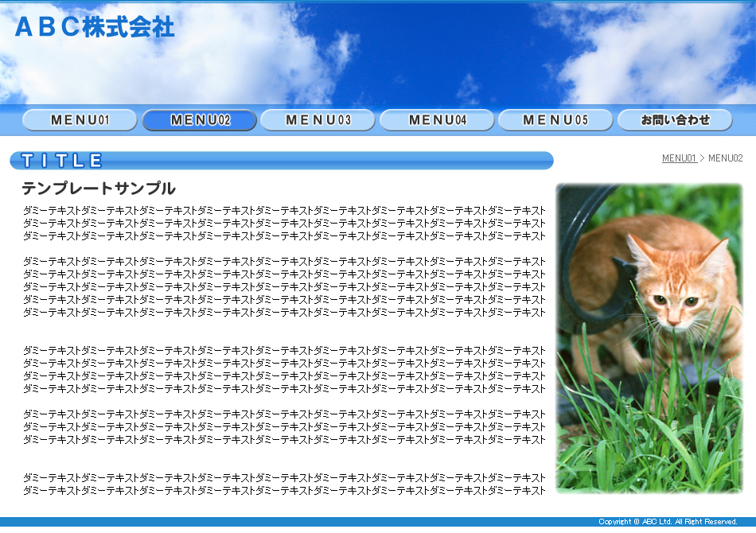The height and width of the screenshot is (533, 756).
Task: Go to MENU03 in the navigation bar
Action: pos(318,120)
